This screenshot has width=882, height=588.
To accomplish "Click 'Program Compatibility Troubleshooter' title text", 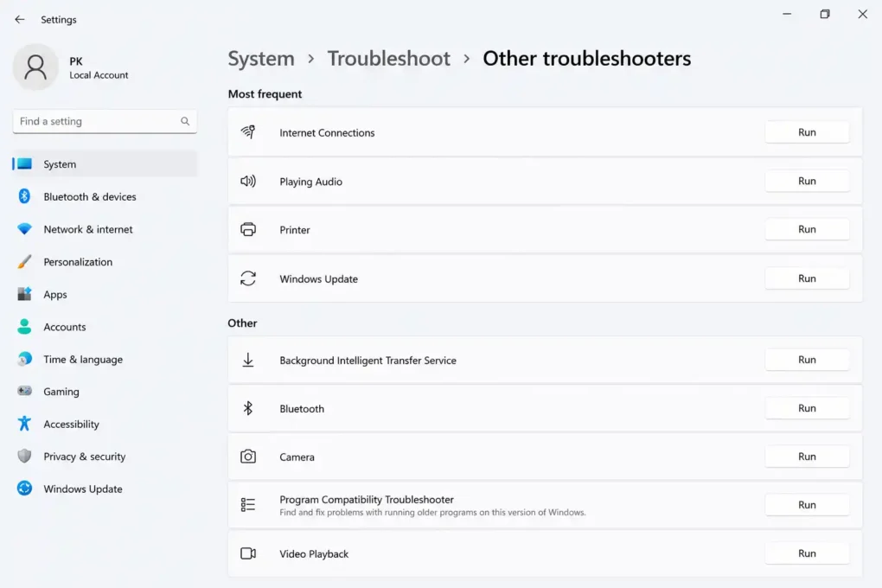I will coord(366,499).
